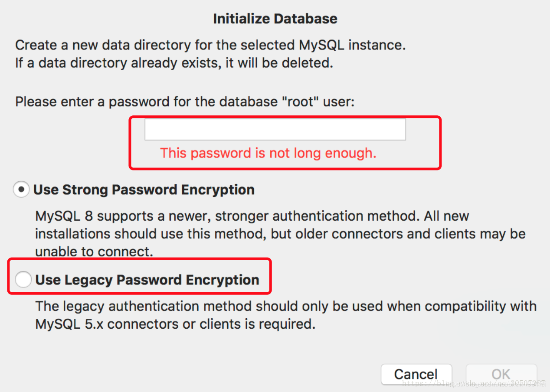The height and width of the screenshot is (392, 550).
Task: Confirm with the OK button
Action: pyautogui.click(x=501, y=374)
